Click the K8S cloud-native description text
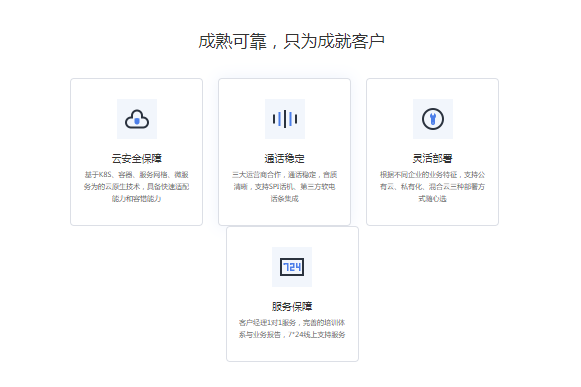 (137, 186)
